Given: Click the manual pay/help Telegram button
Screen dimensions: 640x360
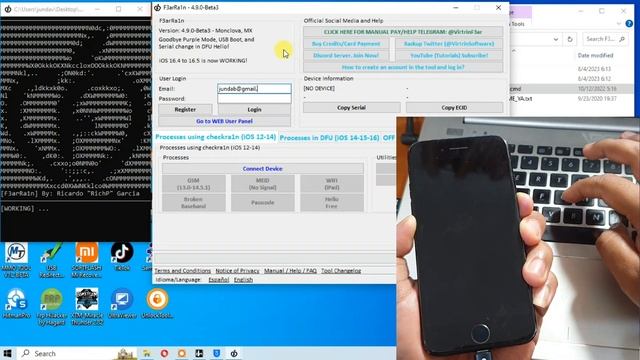Looking at the screenshot, I should pos(403,32).
